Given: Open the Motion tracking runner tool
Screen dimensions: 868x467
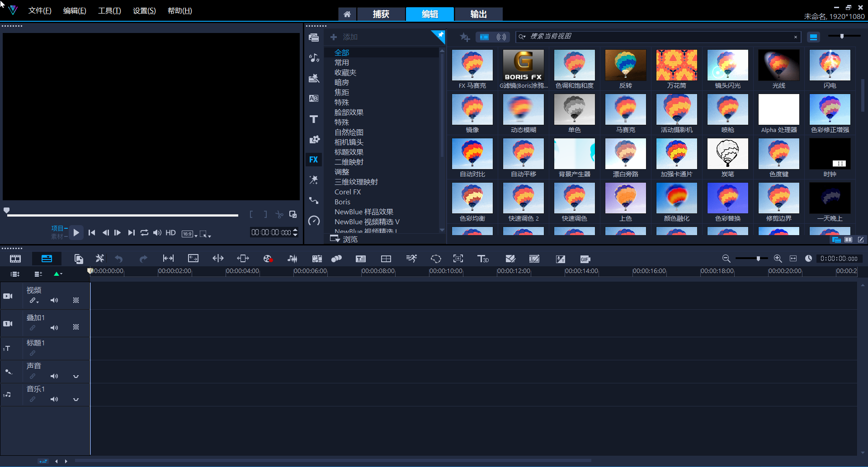Looking at the screenshot, I should click(x=411, y=259).
